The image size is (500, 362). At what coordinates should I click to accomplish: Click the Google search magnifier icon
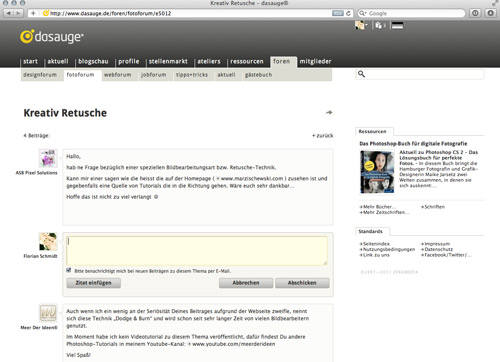(363, 13)
